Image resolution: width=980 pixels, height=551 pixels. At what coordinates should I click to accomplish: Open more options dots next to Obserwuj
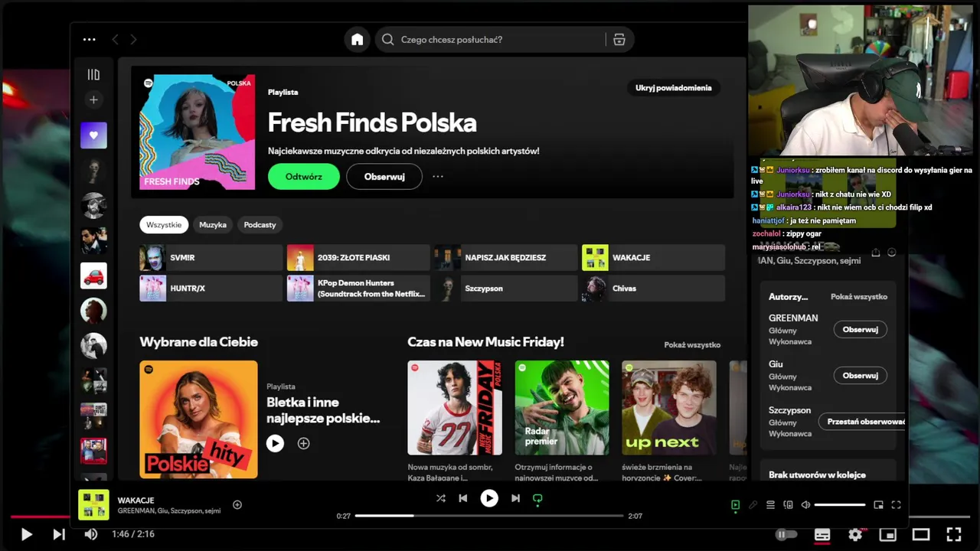click(438, 176)
